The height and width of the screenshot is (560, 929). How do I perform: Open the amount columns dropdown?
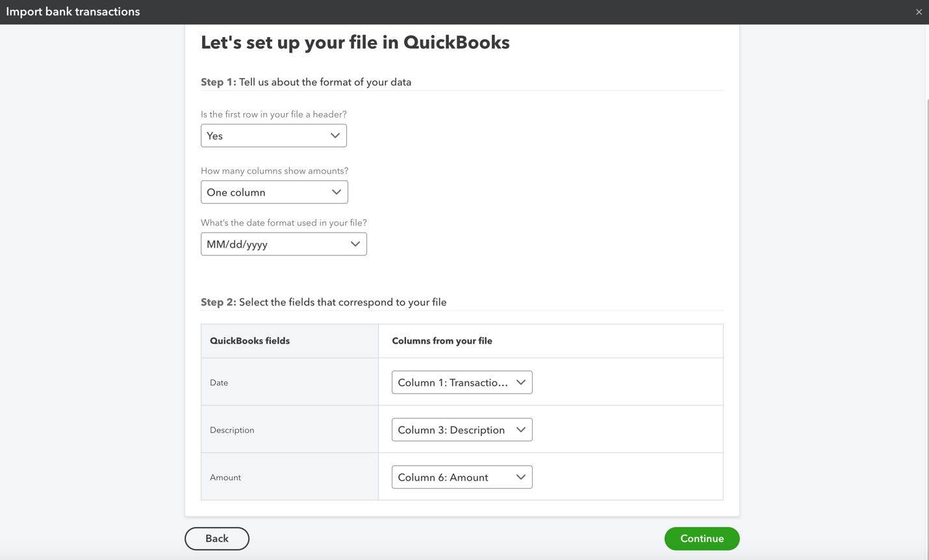point(274,192)
